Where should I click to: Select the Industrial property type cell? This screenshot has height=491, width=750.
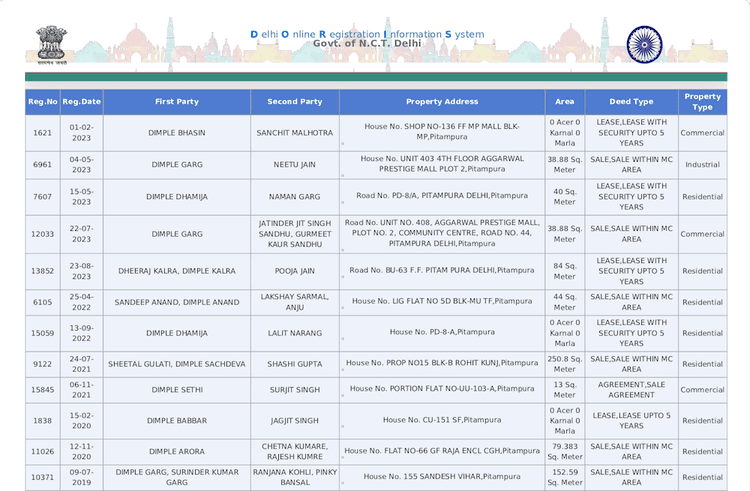702,165
